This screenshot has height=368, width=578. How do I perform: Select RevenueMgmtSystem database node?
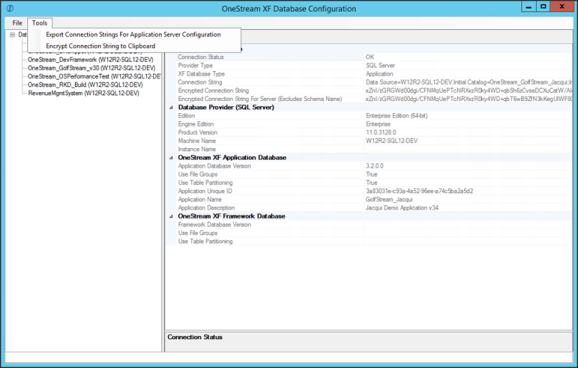point(84,93)
